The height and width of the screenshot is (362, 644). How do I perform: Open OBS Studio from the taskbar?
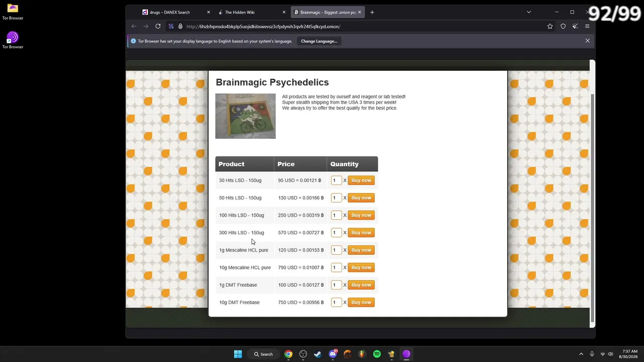point(303,354)
